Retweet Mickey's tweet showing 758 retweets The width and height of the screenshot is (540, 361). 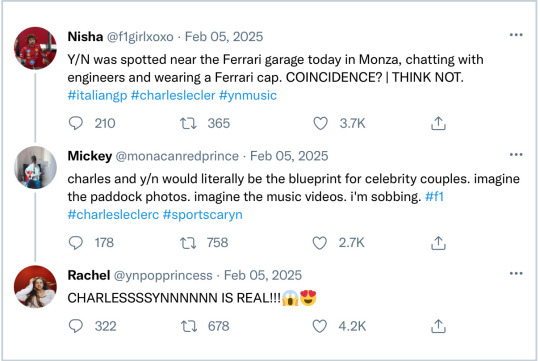click(x=188, y=243)
